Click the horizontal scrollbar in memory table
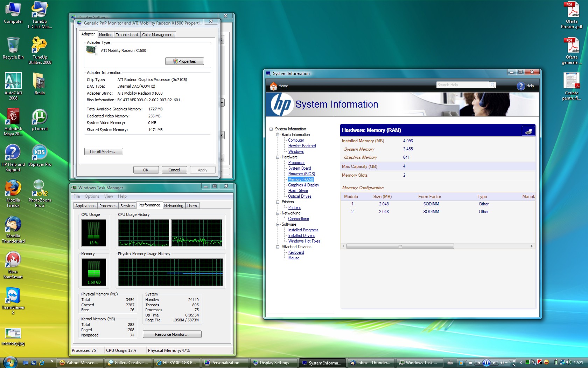The width and height of the screenshot is (588, 368). [x=400, y=246]
